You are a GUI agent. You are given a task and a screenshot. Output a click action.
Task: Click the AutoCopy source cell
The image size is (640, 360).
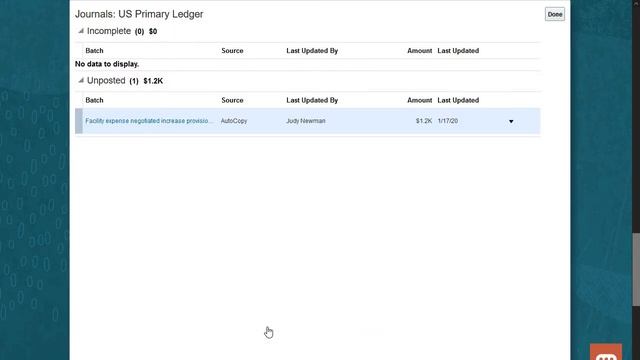(234, 121)
